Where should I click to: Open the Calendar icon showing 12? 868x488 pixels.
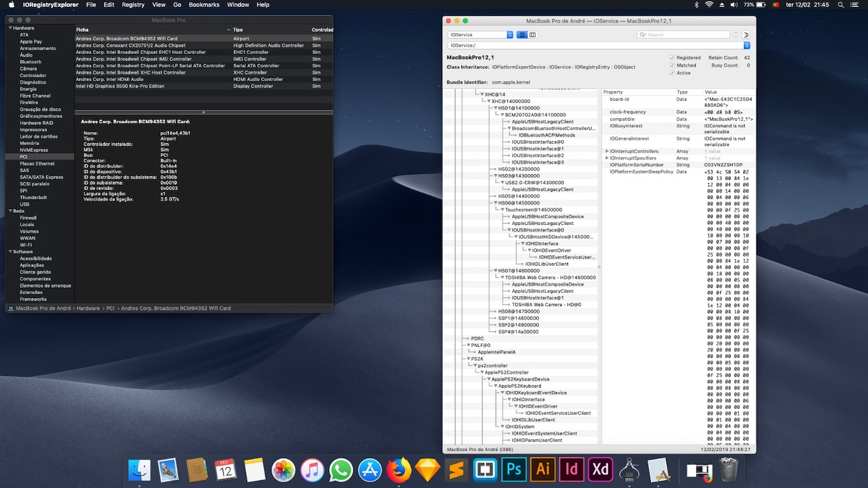pyautogui.click(x=226, y=470)
